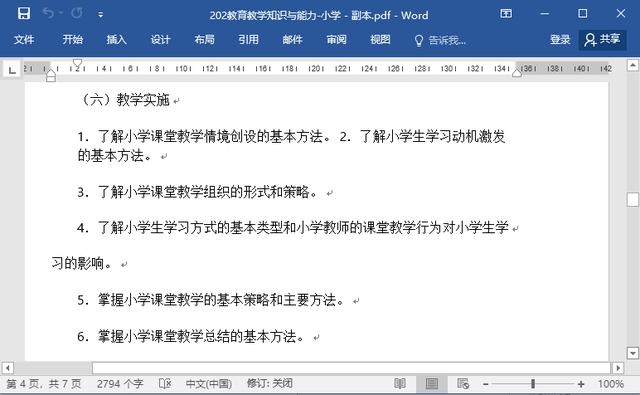Undo the last action
This screenshot has height=395, width=640.
click(x=48, y=13)
